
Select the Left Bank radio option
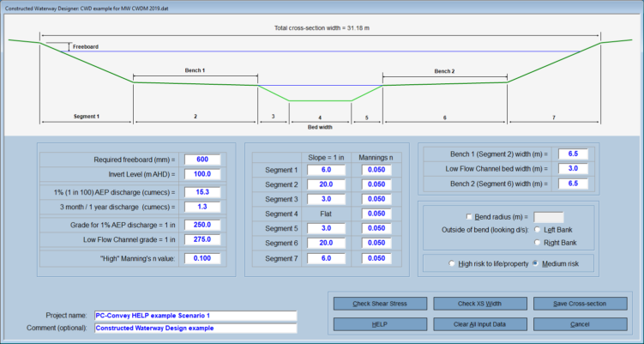point(537,230)
